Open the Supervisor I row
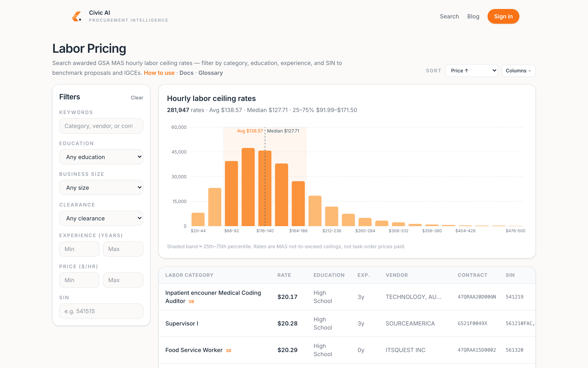588x368 pixels. point(347,323)
